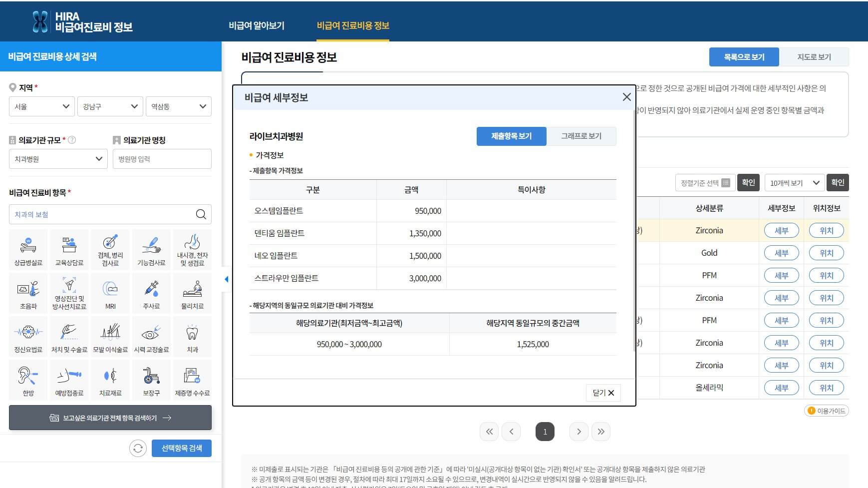Click 스트라우만 임플란트 row label
The width and height of the screenshot is (868, 488).
pos(287,278)
